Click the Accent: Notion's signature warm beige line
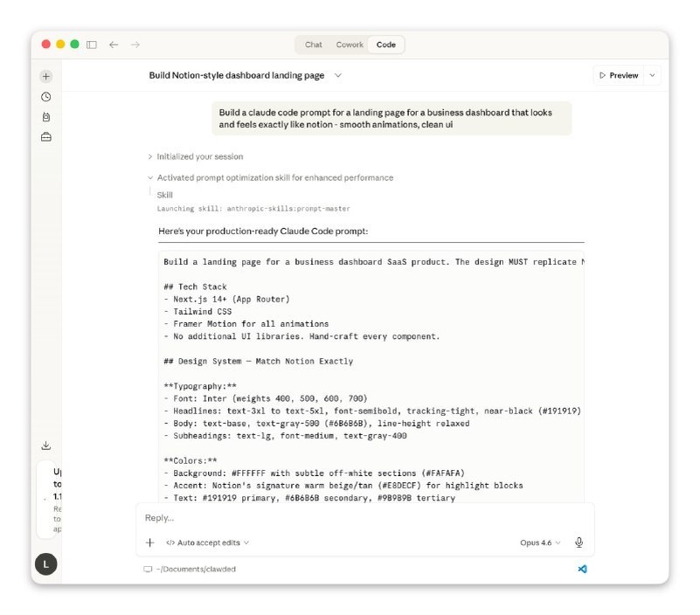Viewport: 700px width, 615px height. pos(343,485)
